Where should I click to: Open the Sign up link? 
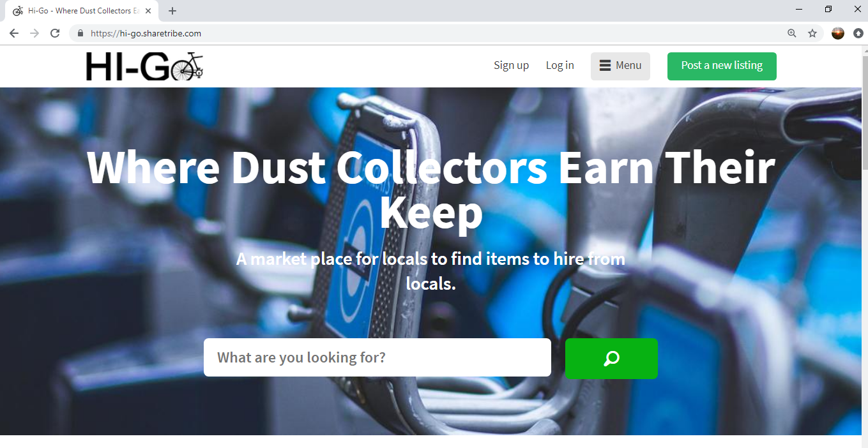pyautogui.click(x=511, y=66)
